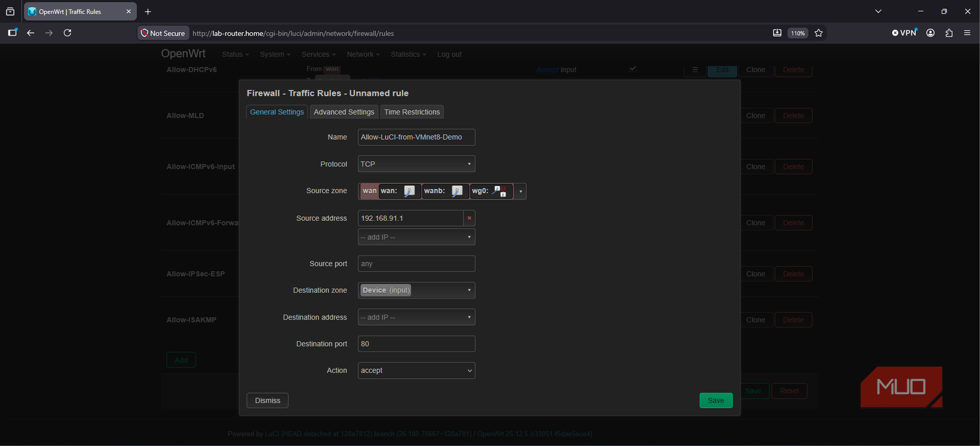Click the Reset button behind the dialog

[789, 391]
